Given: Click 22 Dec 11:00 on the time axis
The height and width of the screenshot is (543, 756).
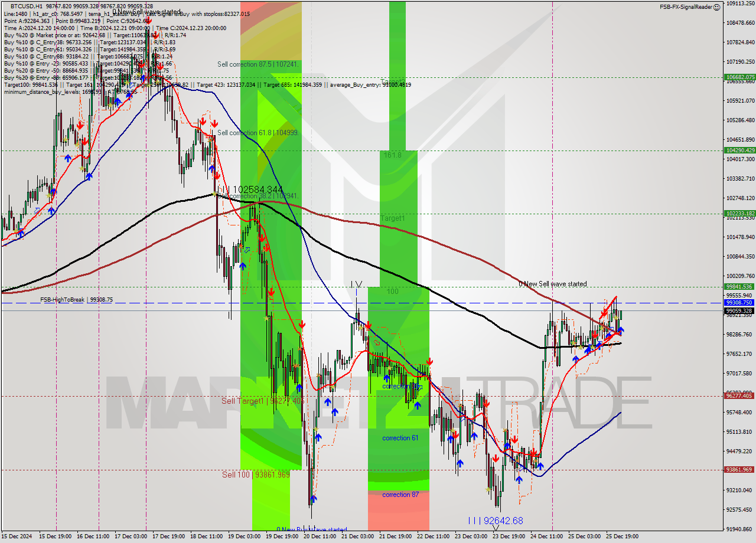Looking at the screenshot, I should pyautogui.click(x=435, y=537).
